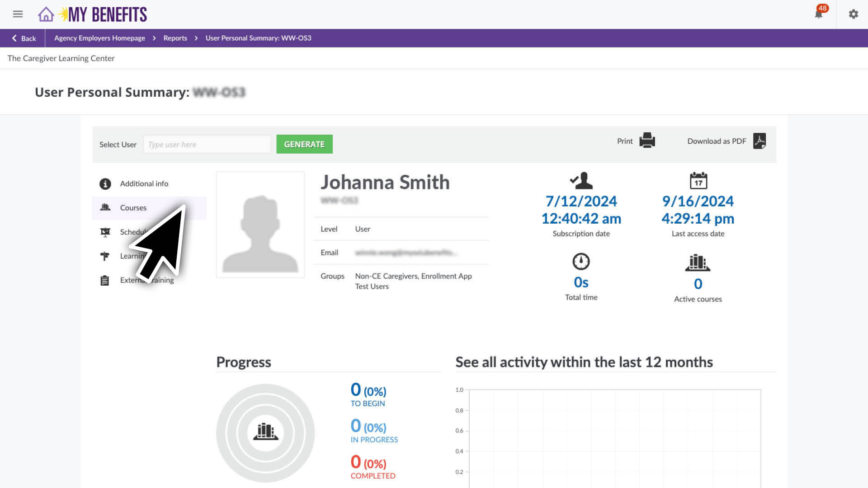Click the External training clipboard icon

[x=104, y=280]
